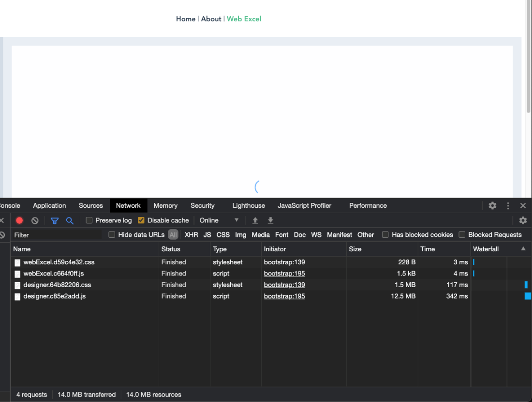This screenshot has width=532, height=402.
Task: Open bootstrap:195 initiator for designer.c85e2add.js
Action: [284, 296]
